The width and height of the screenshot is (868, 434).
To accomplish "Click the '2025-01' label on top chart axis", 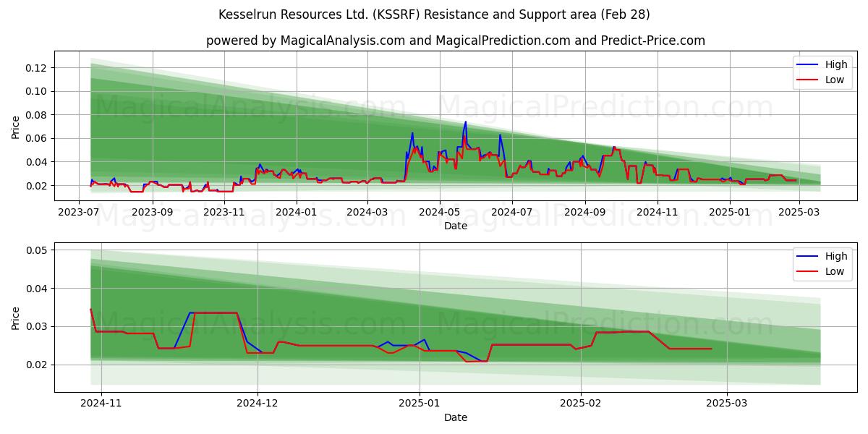I will (730, 212).
